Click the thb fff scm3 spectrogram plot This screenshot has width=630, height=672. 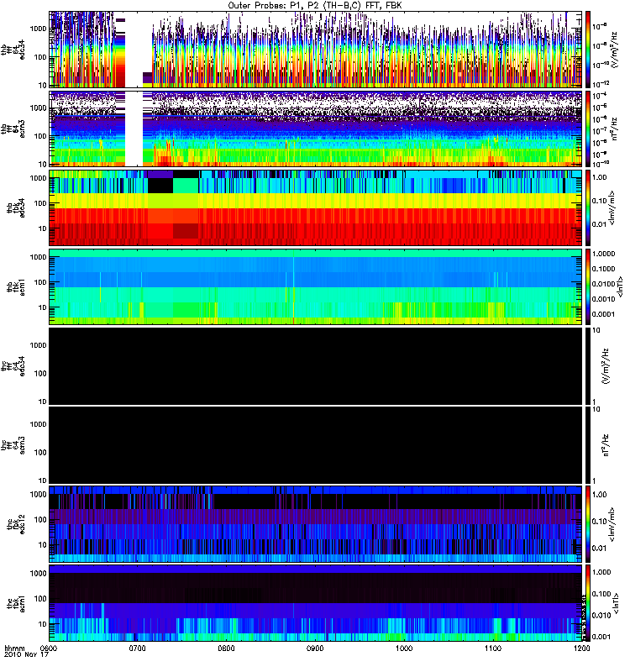[x=316, y=129]
